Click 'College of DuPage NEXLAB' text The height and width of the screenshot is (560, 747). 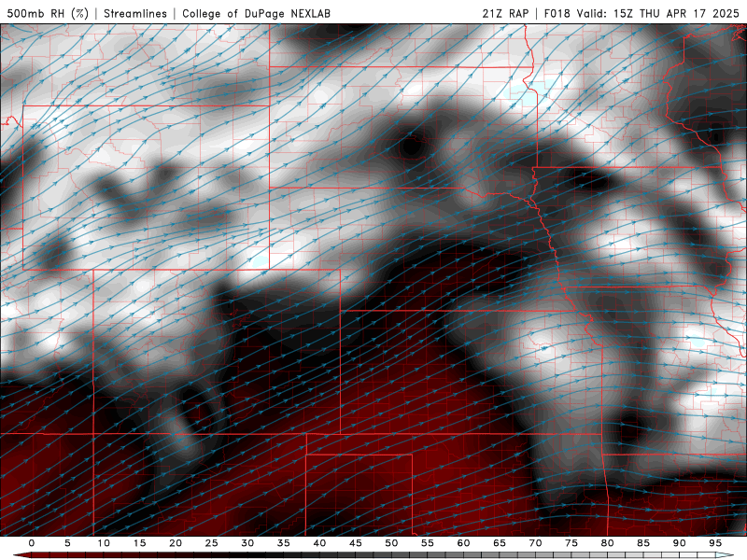tap(256, 13)
